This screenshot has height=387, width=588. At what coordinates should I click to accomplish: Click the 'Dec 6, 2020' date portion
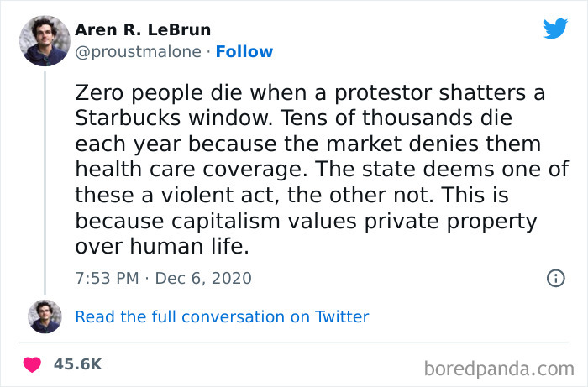[x=205, y=278]
